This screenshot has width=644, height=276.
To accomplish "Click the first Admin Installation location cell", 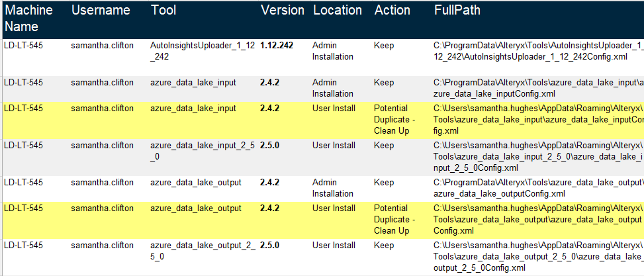I will point(333,51).
